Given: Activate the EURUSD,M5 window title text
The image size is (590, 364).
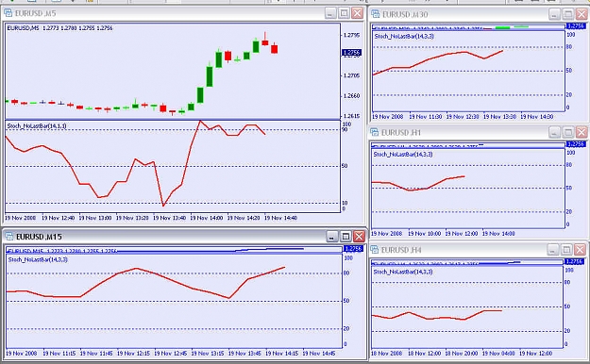Looking at the screenshot, I should coord(35,13).
